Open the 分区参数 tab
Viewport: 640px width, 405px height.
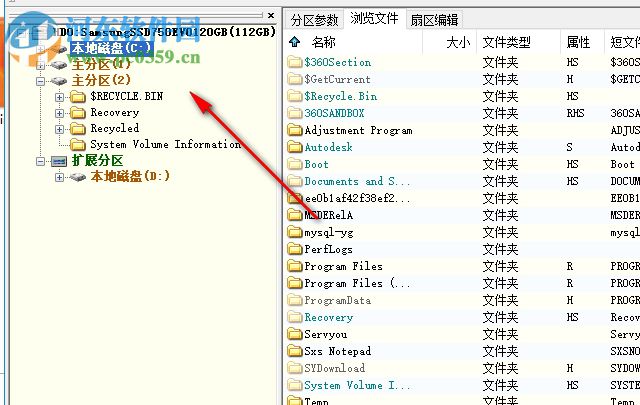[x=314, y=20]
